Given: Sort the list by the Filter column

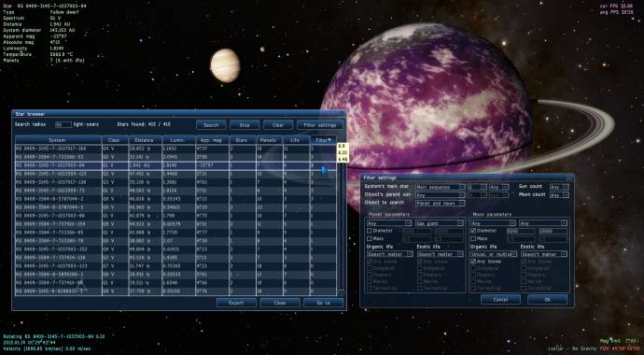Looking at the screenshot, I should click(x=323, y=140).
